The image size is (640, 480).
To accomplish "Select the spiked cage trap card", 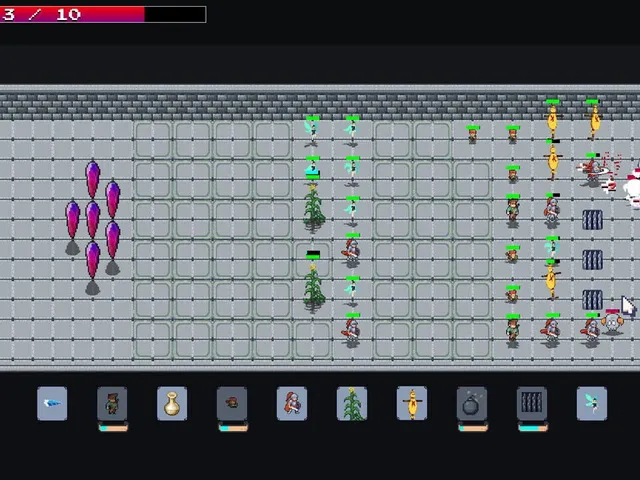I will click(532, 403).
